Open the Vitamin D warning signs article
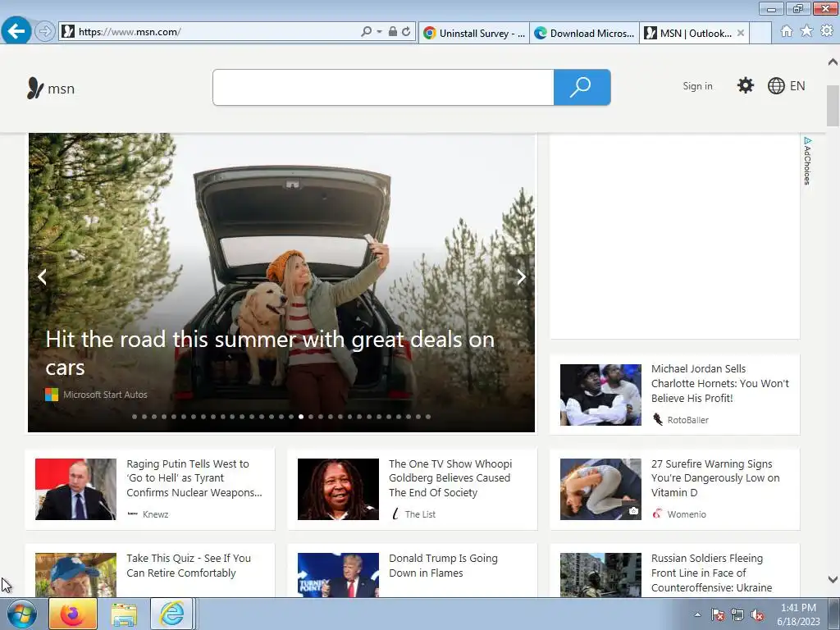The width and height of the screenshot is (840, 630). pyautogui.click(x=715, y=478)
